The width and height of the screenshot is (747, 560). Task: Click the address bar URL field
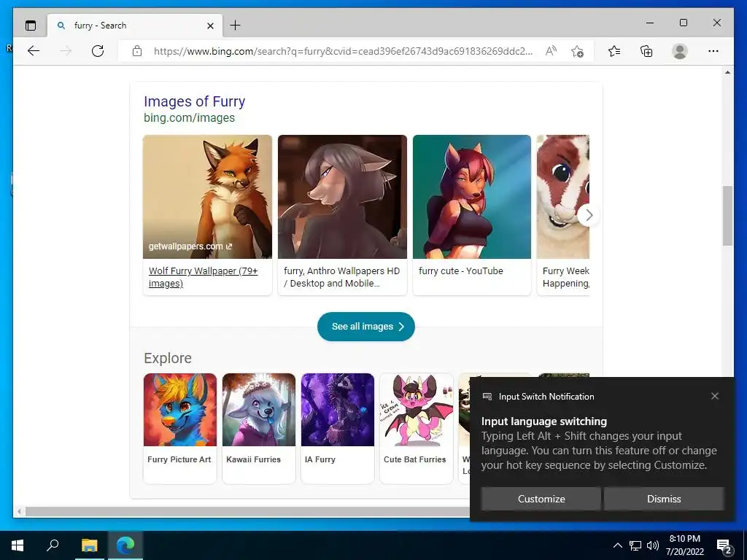pyautogui.click(x=343, y=51)
